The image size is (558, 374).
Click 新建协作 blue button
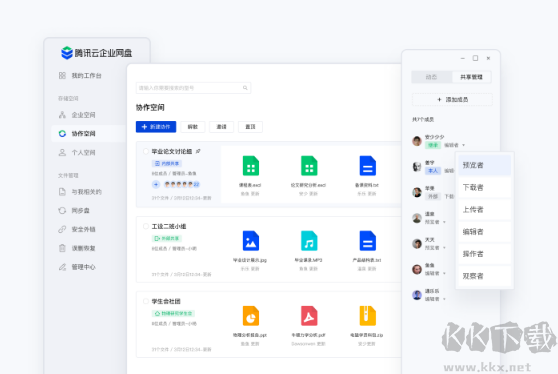click(x=156, y=127)
